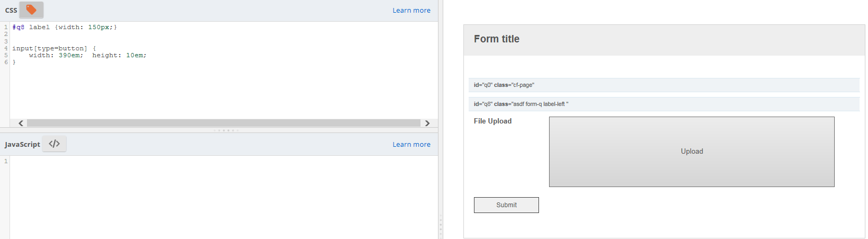Select the id="q0" cf-page bar

664,85
